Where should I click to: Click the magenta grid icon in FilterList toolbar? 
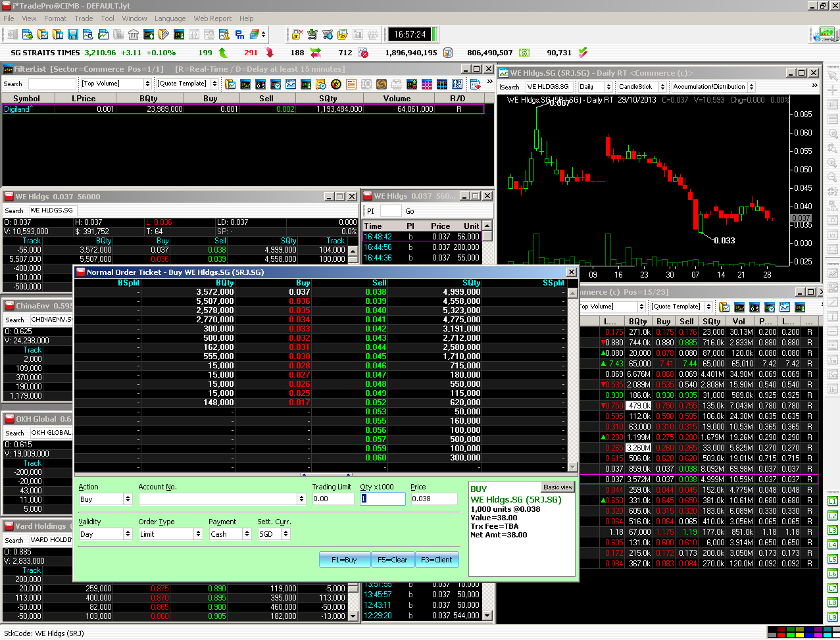click(x=426, y=84)
